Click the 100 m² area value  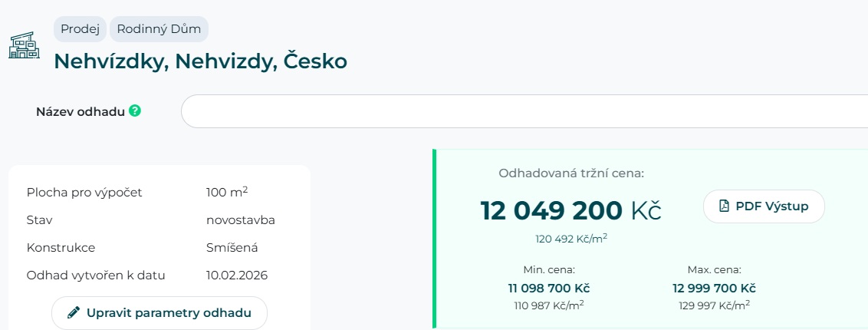point(227,192)
